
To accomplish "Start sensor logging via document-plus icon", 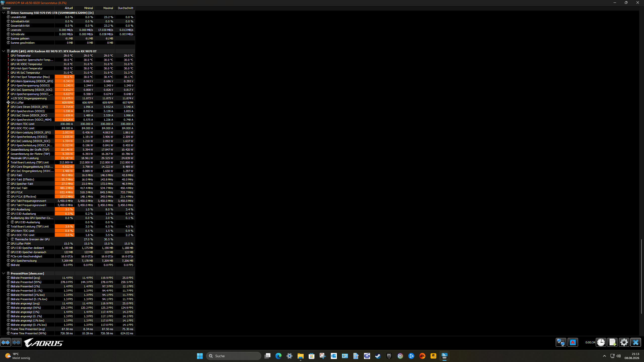I will pyautogui.click(x=613, y=342).
